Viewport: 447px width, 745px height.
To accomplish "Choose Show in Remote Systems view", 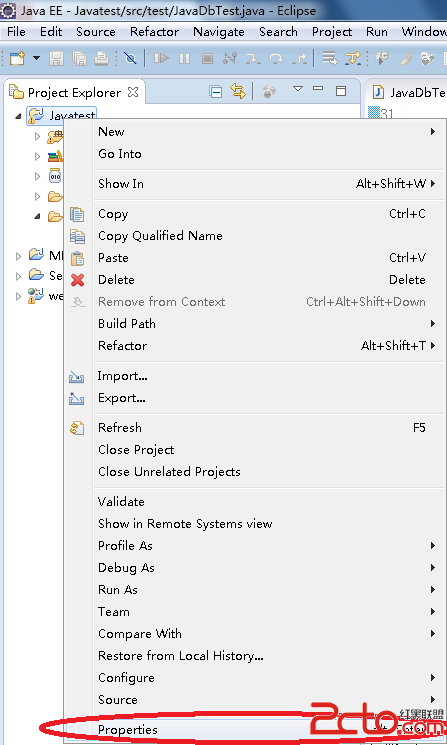I will click(254, 524).
